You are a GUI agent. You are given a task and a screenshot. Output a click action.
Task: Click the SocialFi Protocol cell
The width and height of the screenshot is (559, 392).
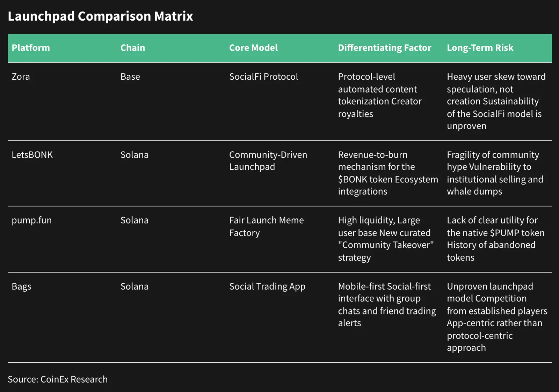pyautogui.click(x=263, y=77)
